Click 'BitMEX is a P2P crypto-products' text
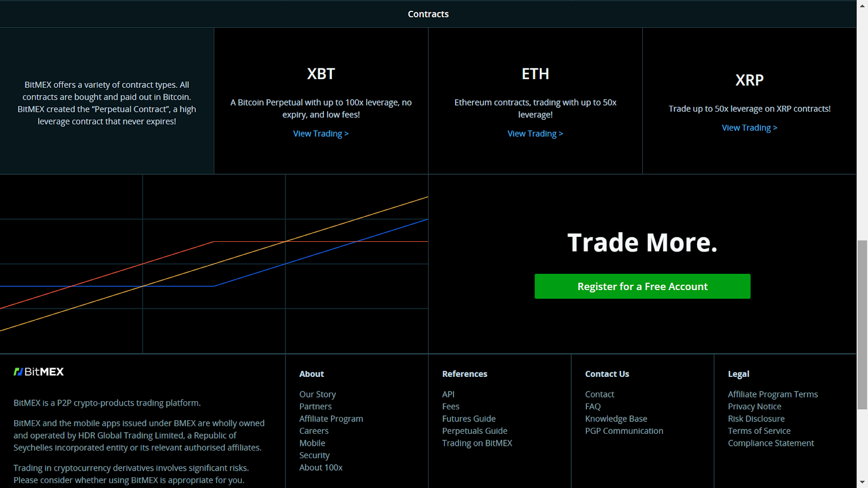Image resolution: width=868 pixels, height=488 pixels. (107, 403)
